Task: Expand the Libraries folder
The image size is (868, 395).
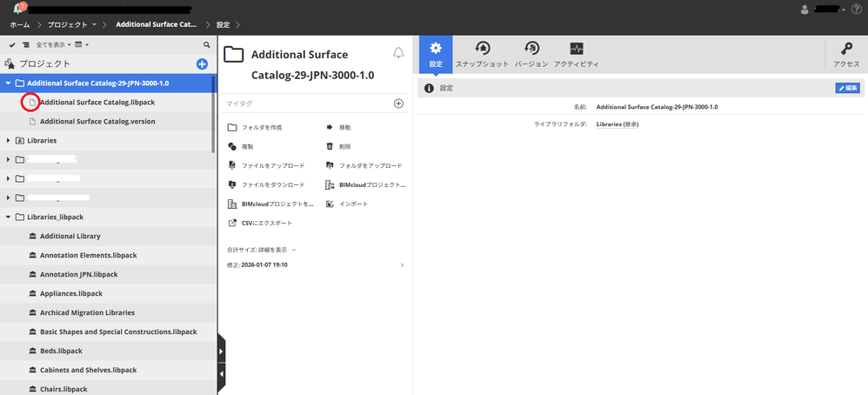Action: coord(8,141)
